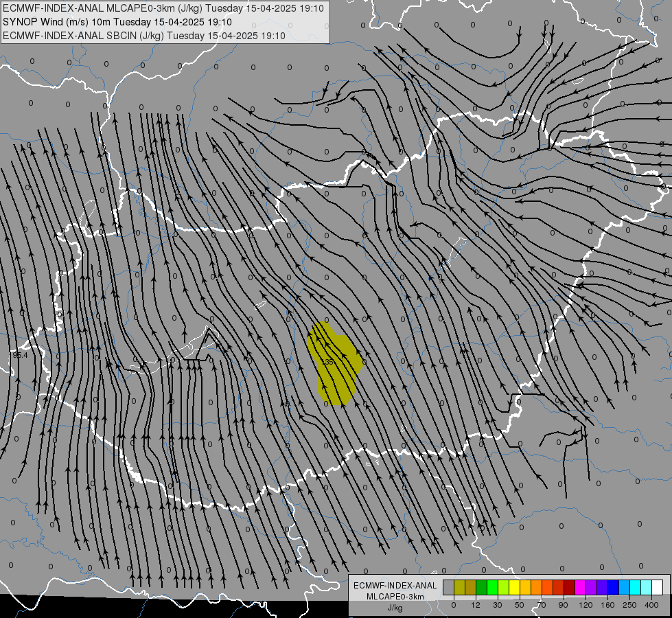Click the SYNOP Wind 10m title line

coord(117,22)
